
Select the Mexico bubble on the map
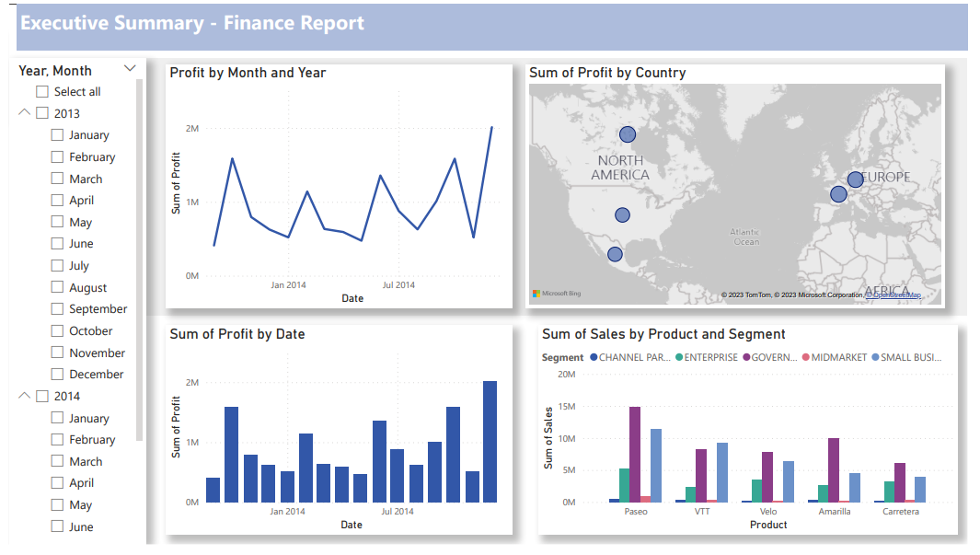(615, 254)
